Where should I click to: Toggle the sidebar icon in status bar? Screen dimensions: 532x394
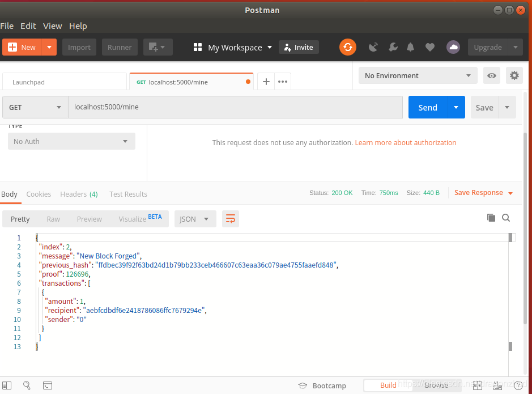(7, 385)
